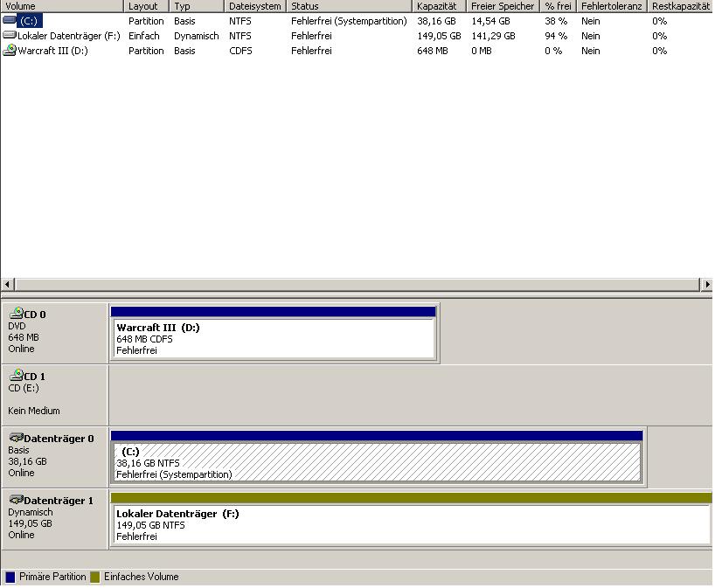
Task: Select the Lokaler Datenträger (F:) volume icon
Action: pyautogui.click(x=10, y=36)
